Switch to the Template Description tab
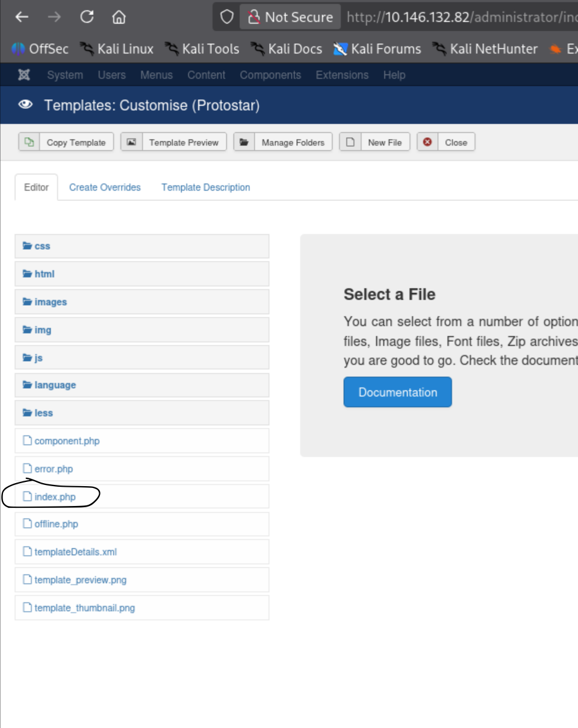This screenshot has height=728, width=578. 206,187
